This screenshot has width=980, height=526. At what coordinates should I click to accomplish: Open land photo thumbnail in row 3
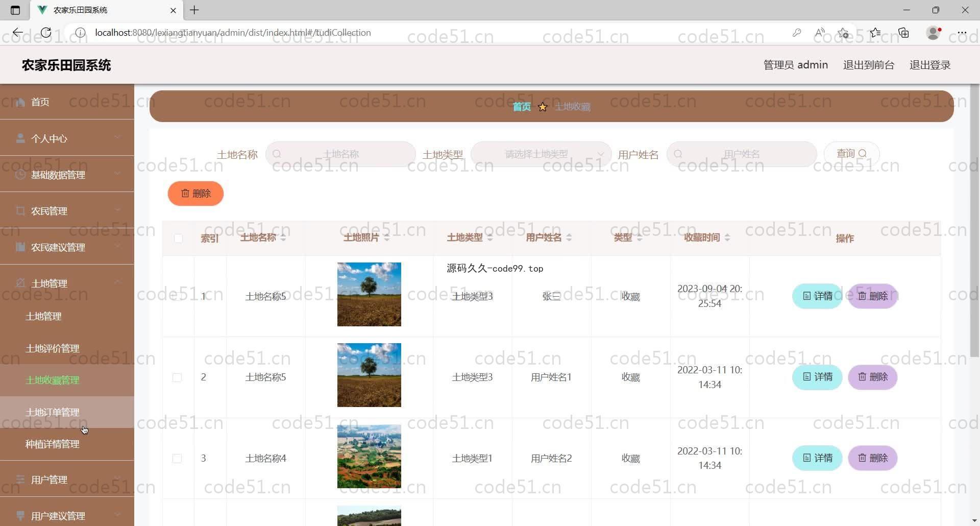369,457
